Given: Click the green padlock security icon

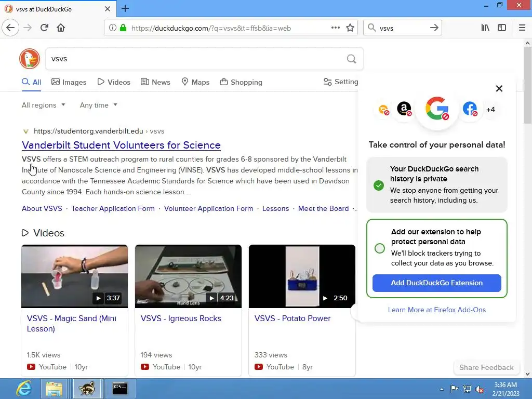Looking at the screenshot, I should [123, 28].
